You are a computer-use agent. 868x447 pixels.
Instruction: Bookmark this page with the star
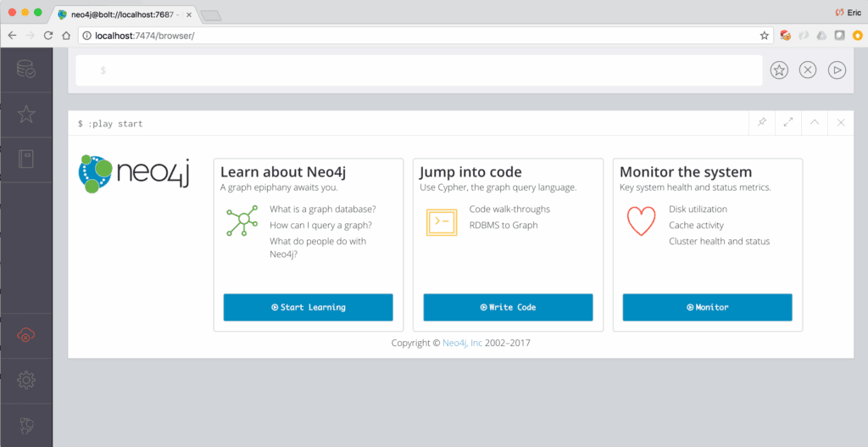point(764,36)
